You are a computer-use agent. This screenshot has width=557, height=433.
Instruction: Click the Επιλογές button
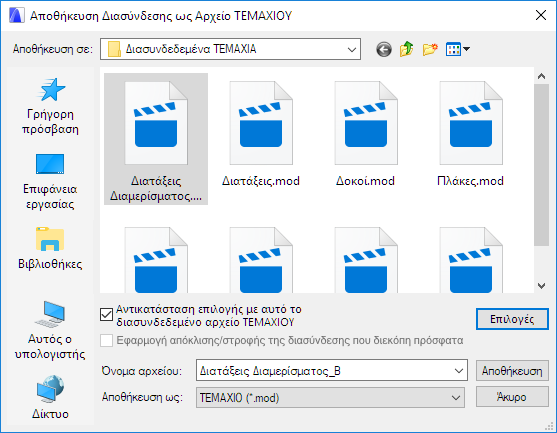[512, 319]
